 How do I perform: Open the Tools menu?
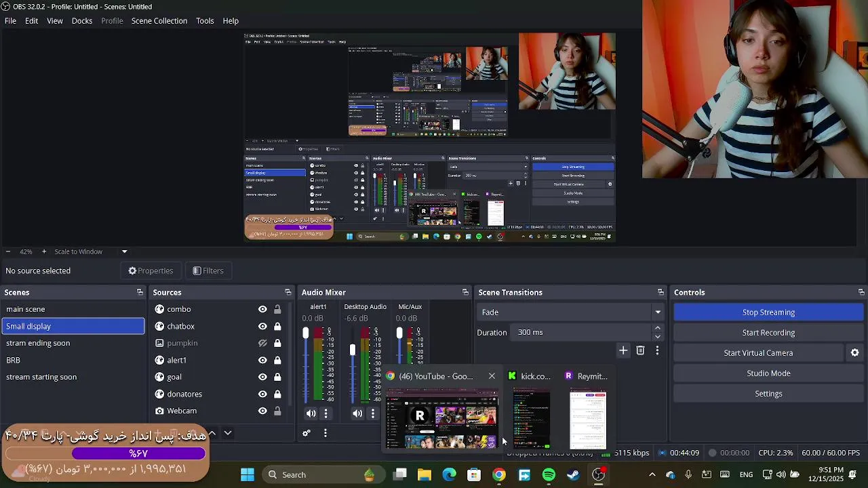[x=205, y=21]
